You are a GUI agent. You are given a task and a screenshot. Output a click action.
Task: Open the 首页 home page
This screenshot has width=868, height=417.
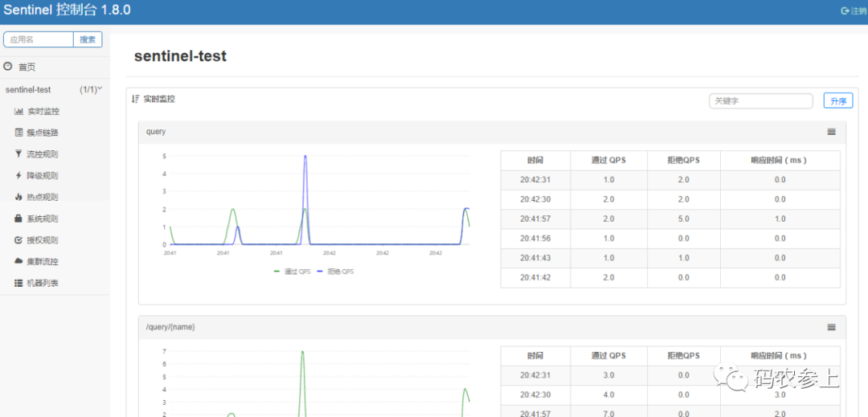(27, 67)
